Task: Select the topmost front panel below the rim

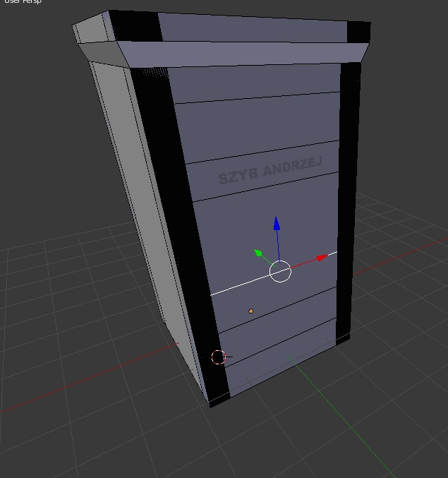Action: (254, 85)
